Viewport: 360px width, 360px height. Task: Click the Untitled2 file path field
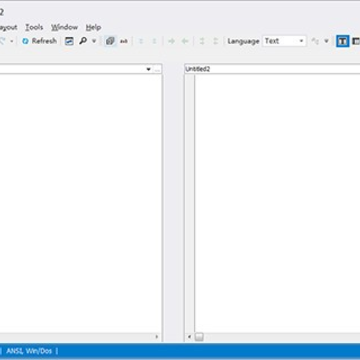point(272,69)
